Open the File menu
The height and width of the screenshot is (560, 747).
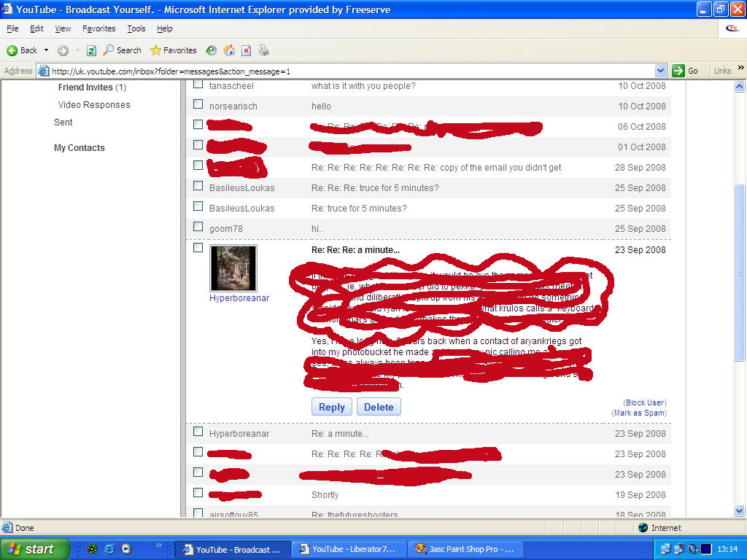(13, 28)
